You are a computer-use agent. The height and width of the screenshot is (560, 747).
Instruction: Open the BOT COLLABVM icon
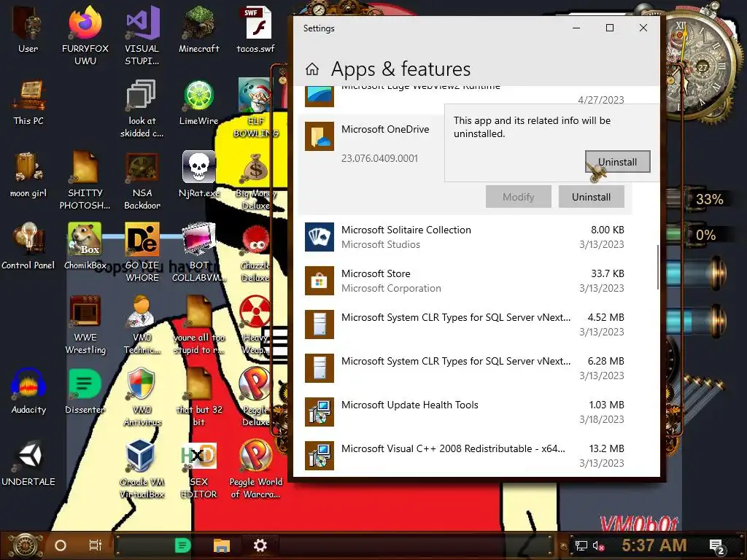point(198,253)
